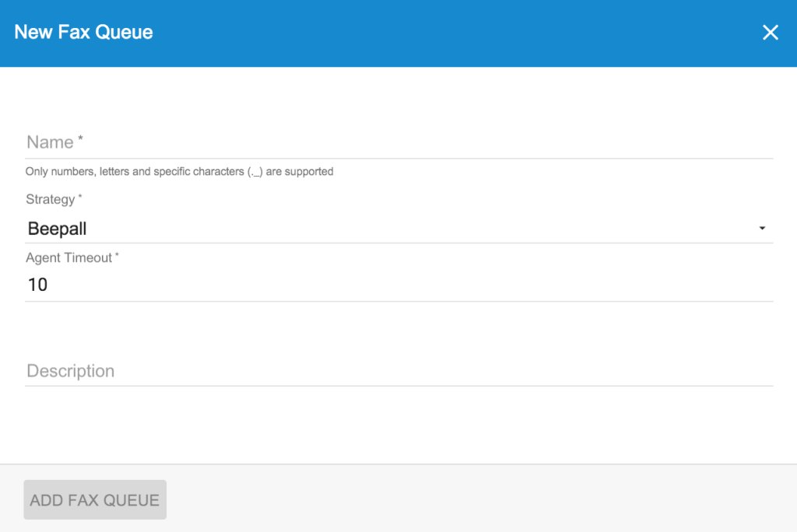Viewport: 797px width, 532px height.
Task: Click the supported characters hint text
Action: click(x=180, y=172)
